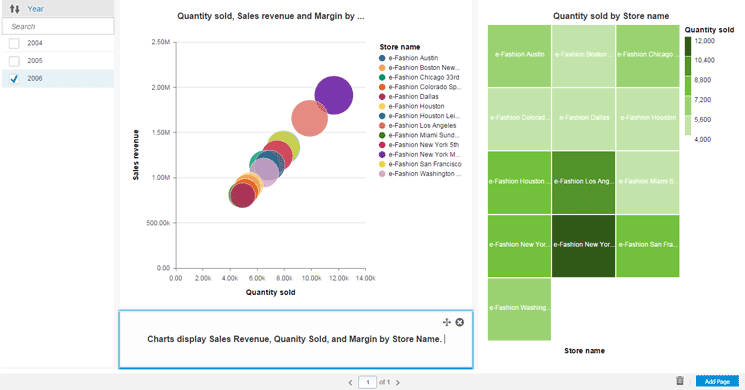The height and width of the screenshot is (390, 745).
Task: Go to previous page arrow
Action: click(350, 382)
